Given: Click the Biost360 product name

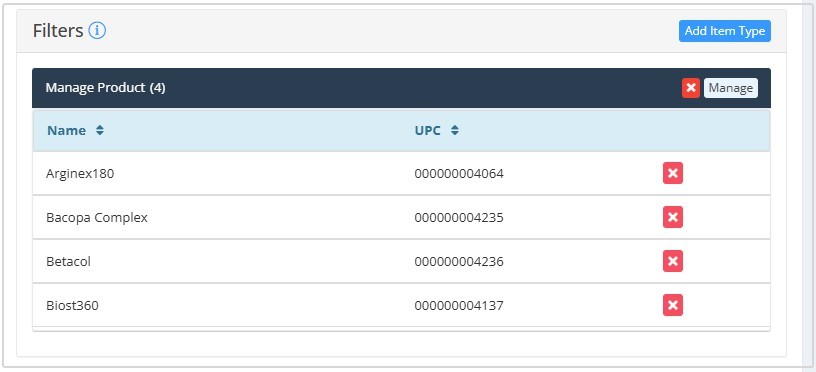Looking at the screenshot, I should point(72,305).
